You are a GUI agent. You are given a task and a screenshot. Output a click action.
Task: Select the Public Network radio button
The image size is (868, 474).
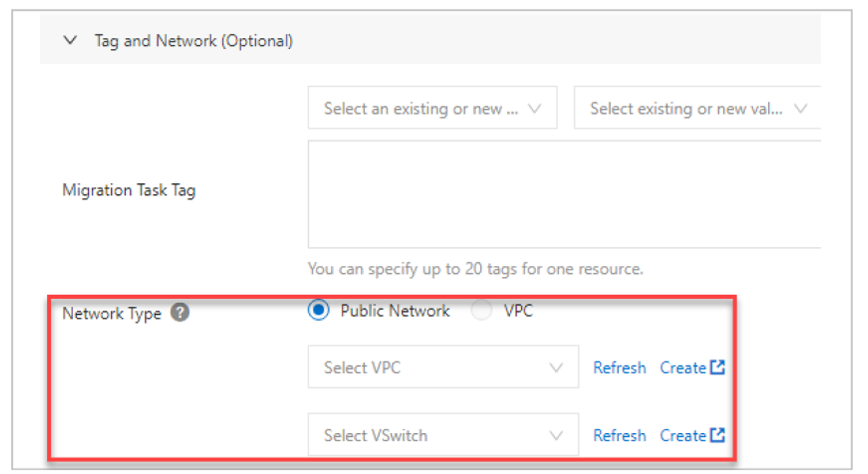(x=319, y=311)
